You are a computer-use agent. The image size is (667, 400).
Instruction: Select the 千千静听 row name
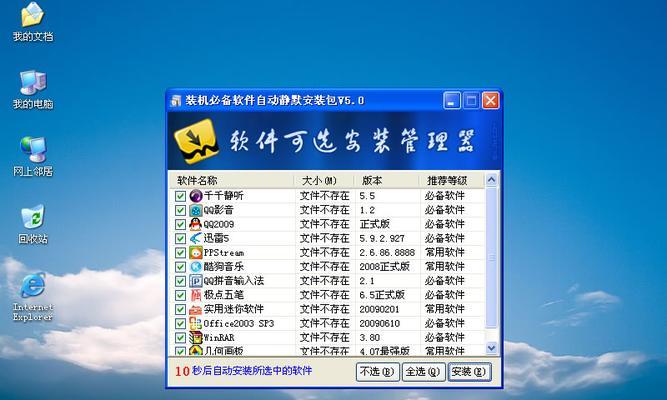[x=224, y=196]
